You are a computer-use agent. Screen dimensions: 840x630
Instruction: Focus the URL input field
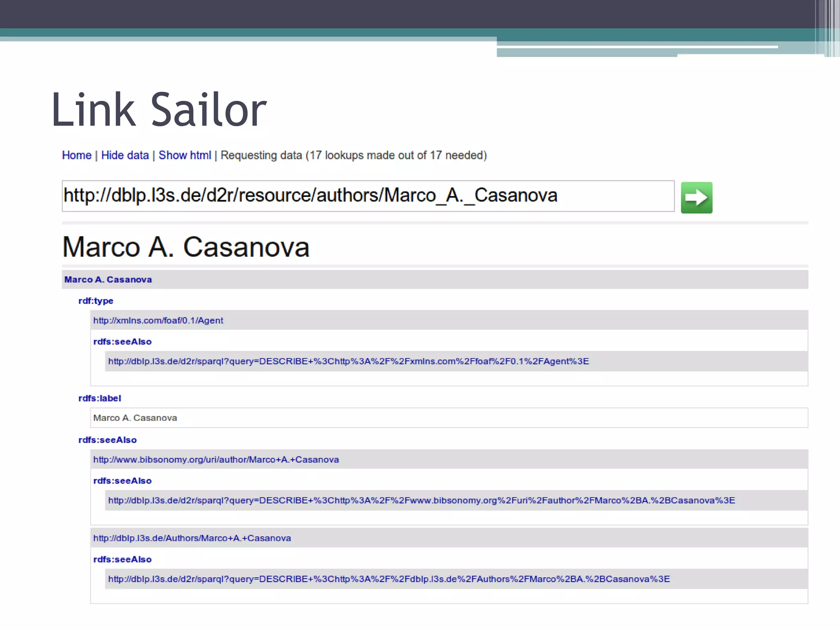click(x=368, y=196)
